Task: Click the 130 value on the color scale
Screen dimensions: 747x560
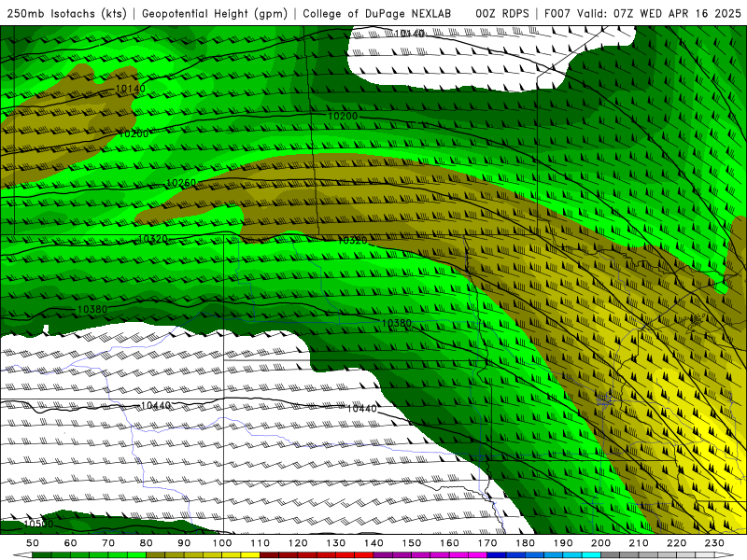Action: click(336, 543)
